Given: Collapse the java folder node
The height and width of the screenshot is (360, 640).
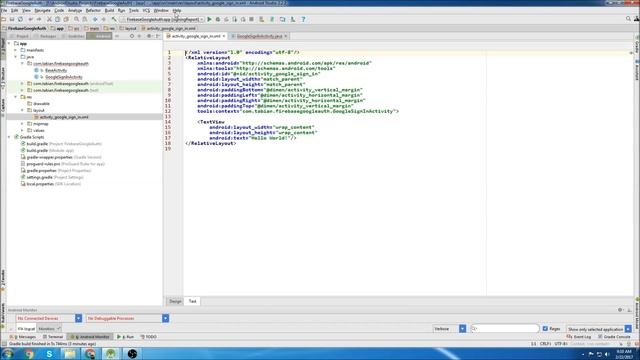Looking at the screenshot, I should click(16, 57).
